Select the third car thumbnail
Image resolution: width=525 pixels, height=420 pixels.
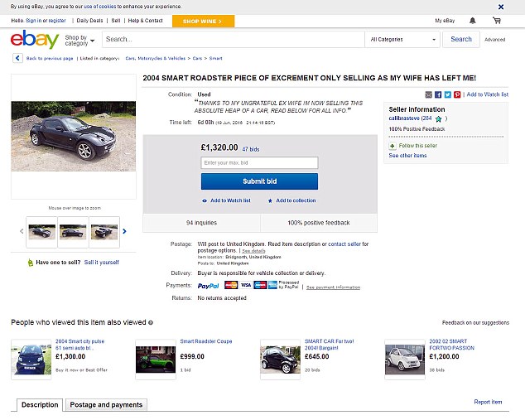pos(104,232)
